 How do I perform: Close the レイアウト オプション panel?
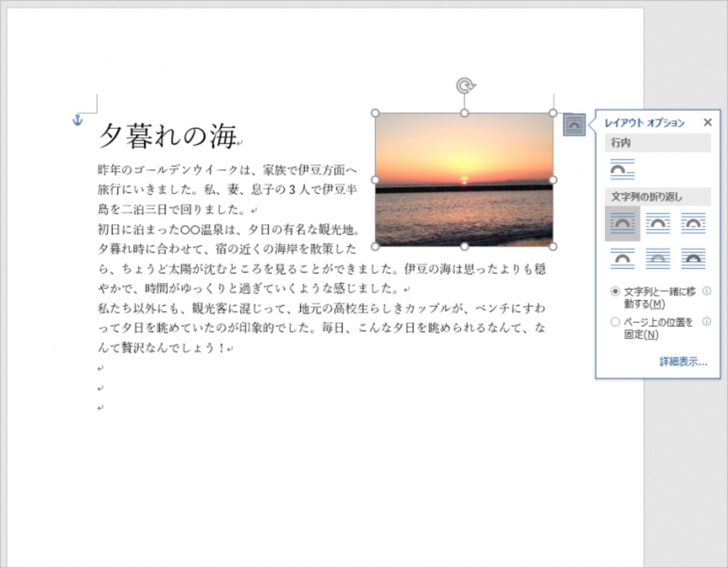coord(707,123)
